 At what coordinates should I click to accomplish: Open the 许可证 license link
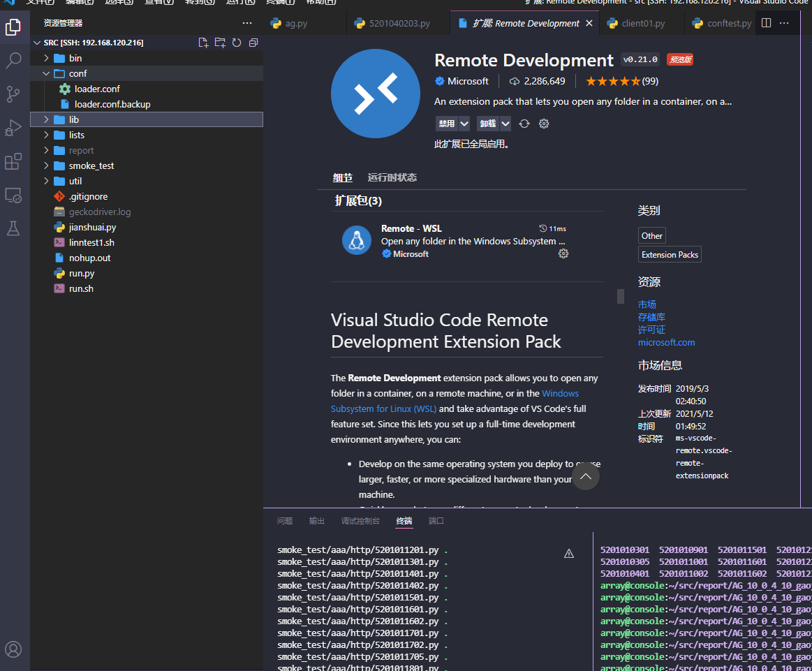pyautogui.click(x=651, y=330)
